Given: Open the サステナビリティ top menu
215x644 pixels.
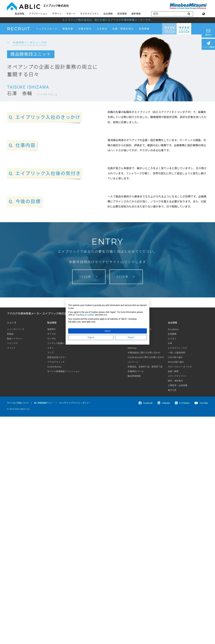Looking at the screenshot, I should (89, 14).
